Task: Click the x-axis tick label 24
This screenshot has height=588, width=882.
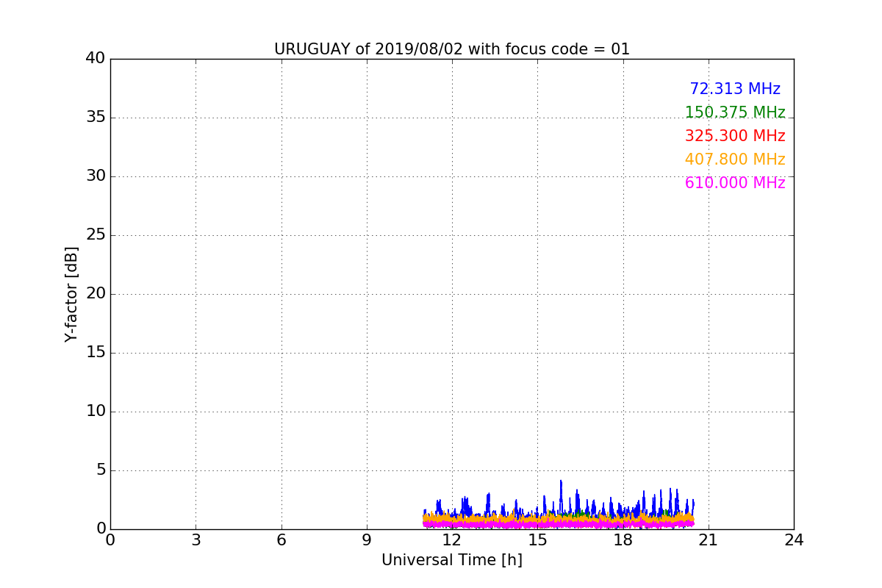Action: point(794,540)
